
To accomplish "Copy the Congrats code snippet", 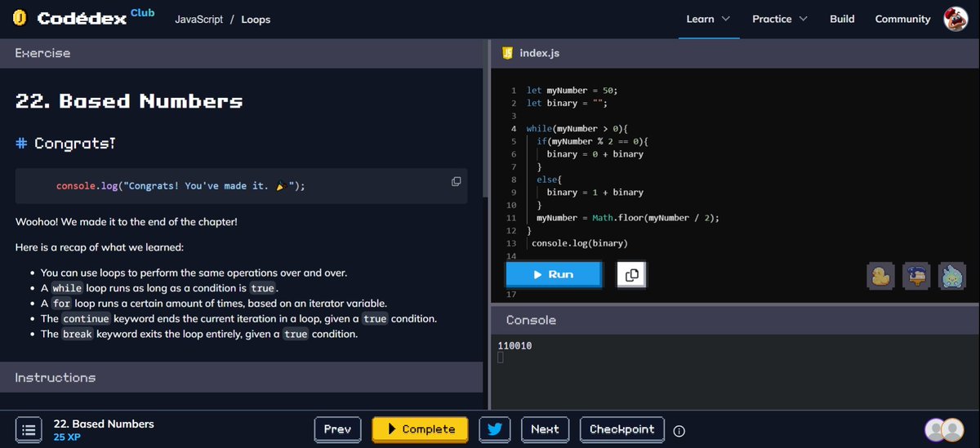I will (x=457, y=181).
